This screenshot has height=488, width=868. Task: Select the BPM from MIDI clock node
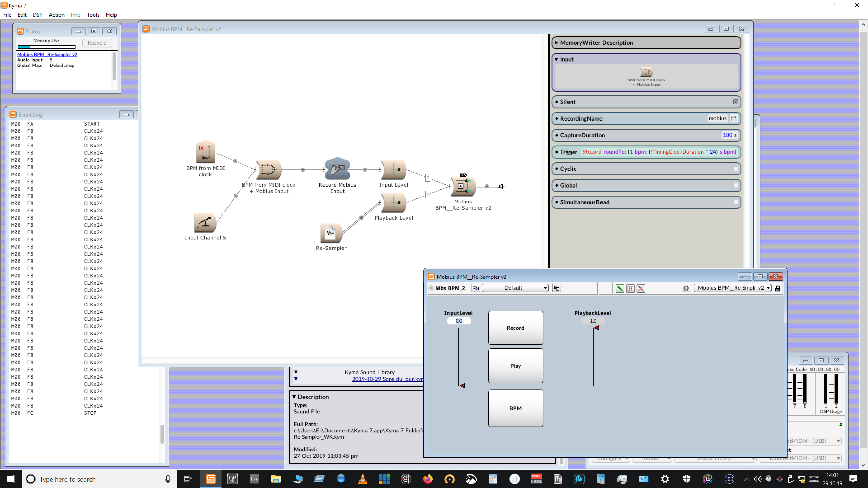coord(205,152)
